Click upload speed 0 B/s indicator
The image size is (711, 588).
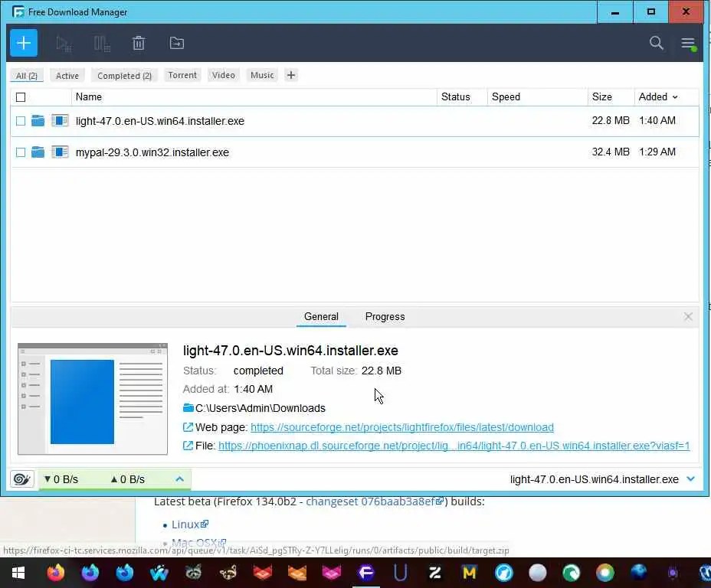pyautogui.click(x=127, y=479)
